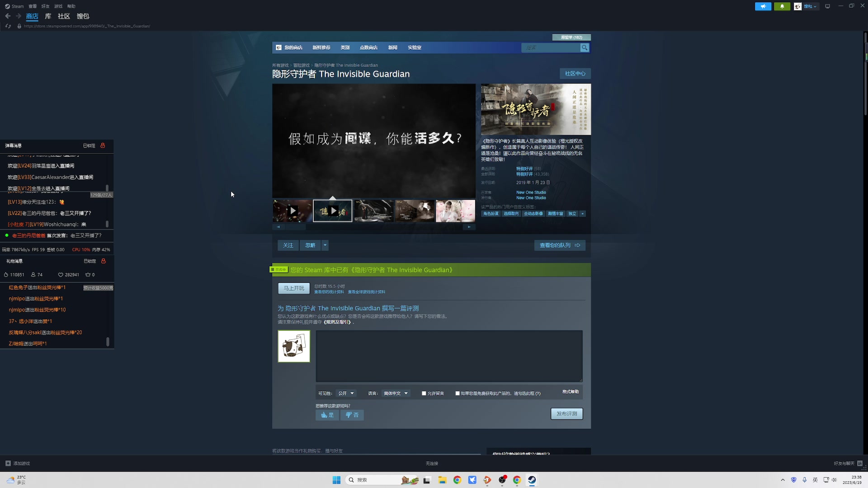Click the 发布评测 button
Viewport: 868px width, 488px height.
[566, 414]
